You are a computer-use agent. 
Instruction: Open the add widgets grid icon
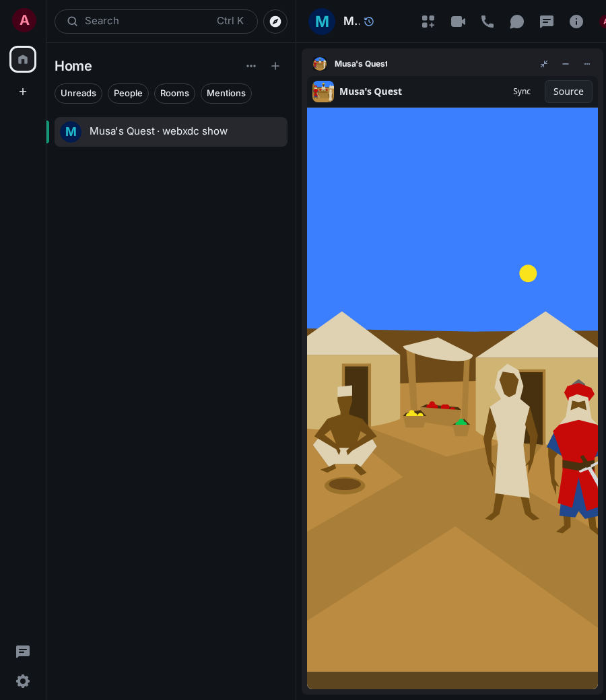[428, 22]
